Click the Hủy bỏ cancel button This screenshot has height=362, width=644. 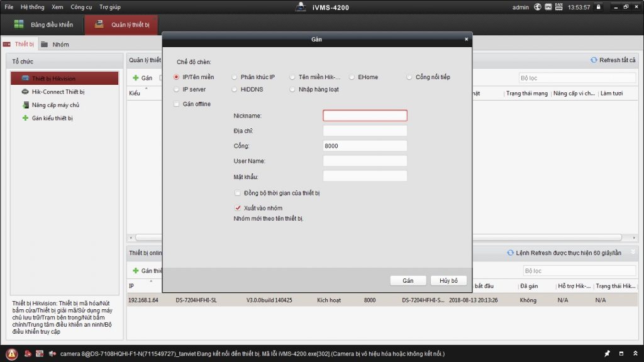(448, 280)
